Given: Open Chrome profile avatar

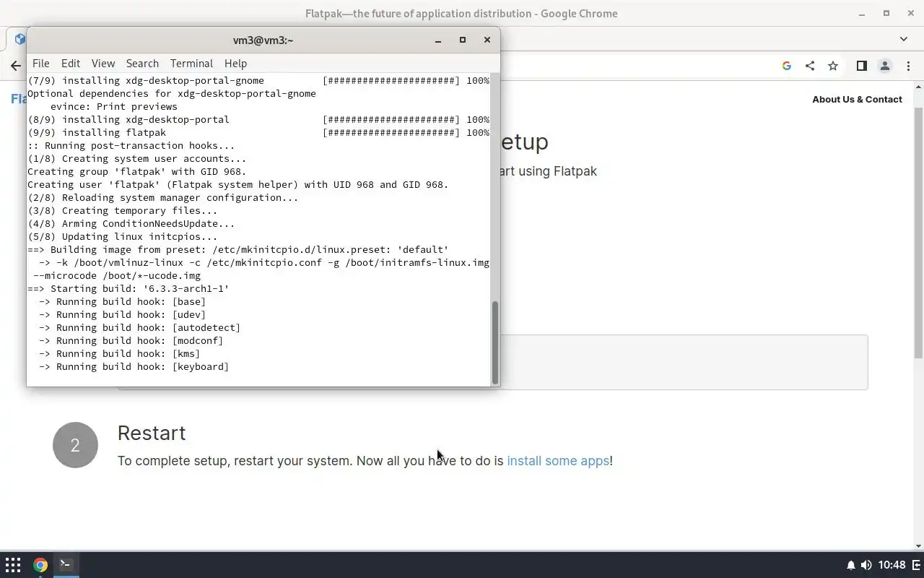Looking at the screenshot, I should click(x=884, y=66).
